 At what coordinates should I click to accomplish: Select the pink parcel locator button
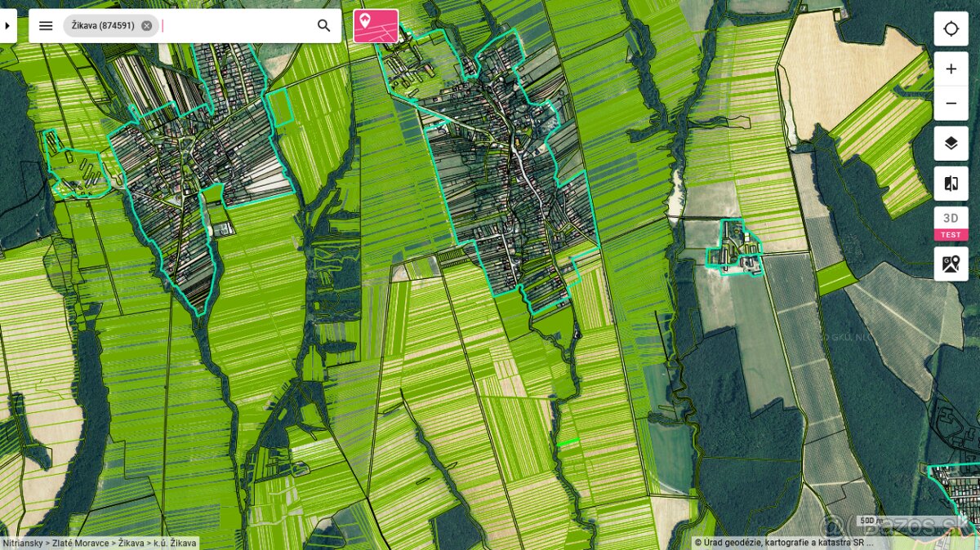pyautogui.click(x=376, y=26)
